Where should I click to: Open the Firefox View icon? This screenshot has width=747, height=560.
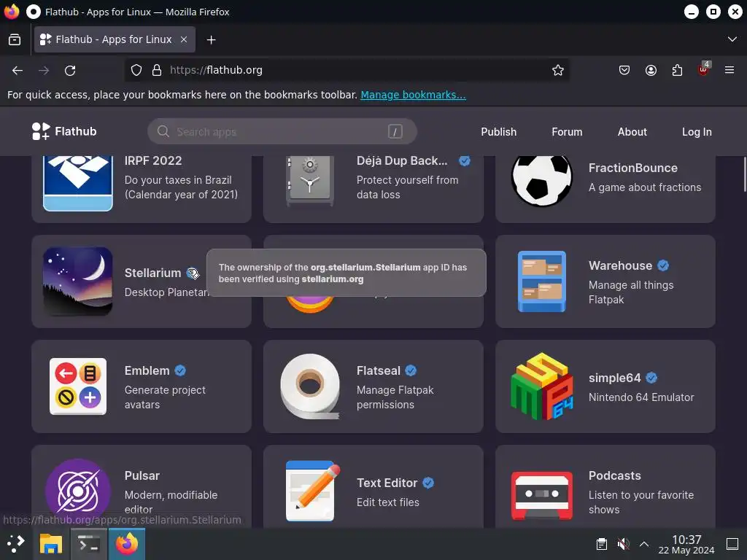coord(15,39)
